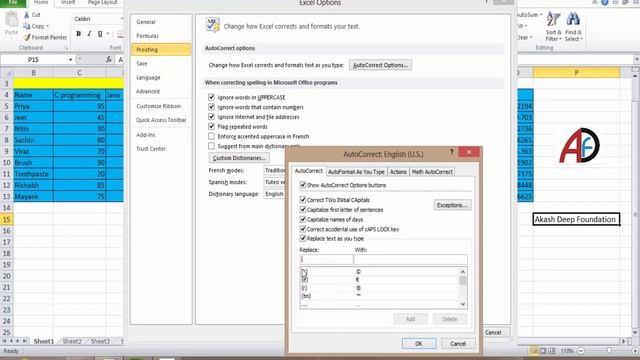Viewport: 640px width, 360px height.
Task: Switch to Actions tab in AutoCorrect
Action: [398, 172]
